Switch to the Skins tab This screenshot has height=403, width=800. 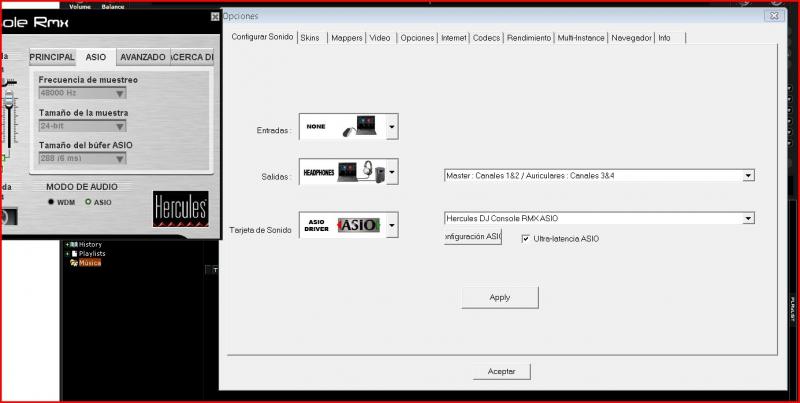point(310,37)
